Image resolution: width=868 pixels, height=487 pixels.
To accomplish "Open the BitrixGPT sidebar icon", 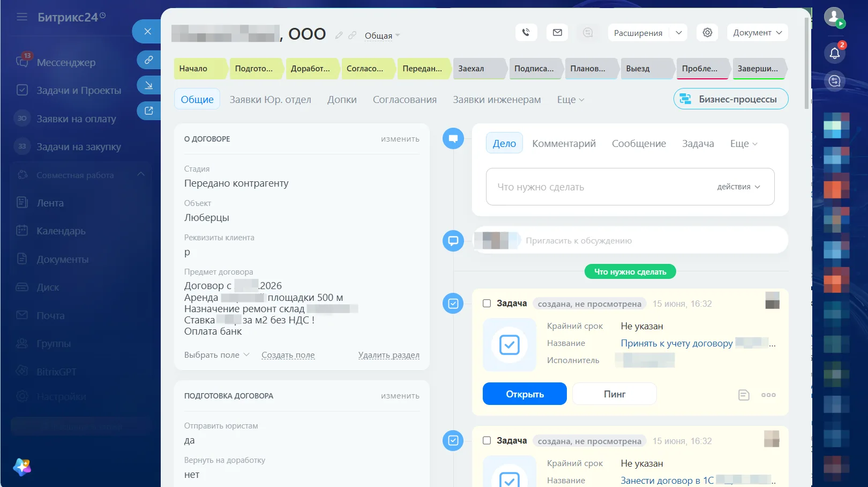I will tap(22, 371).
